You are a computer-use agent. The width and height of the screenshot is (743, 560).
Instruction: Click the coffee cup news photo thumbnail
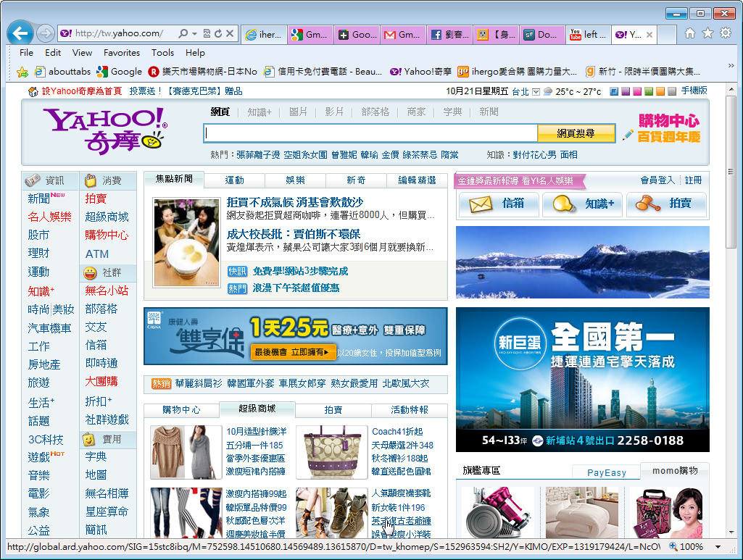pyautogui.click(x=187, y=243)
